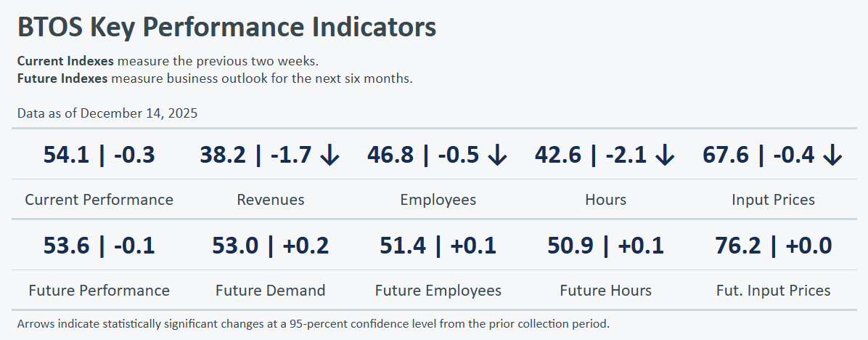The width and height of the screenshot is (868, 340).
Task: Click the down arrow beside Revenues value
Action: [329, 155]
